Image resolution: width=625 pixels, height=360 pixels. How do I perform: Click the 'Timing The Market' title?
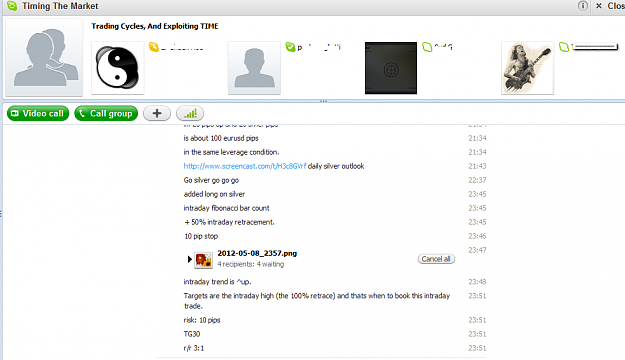60,6
